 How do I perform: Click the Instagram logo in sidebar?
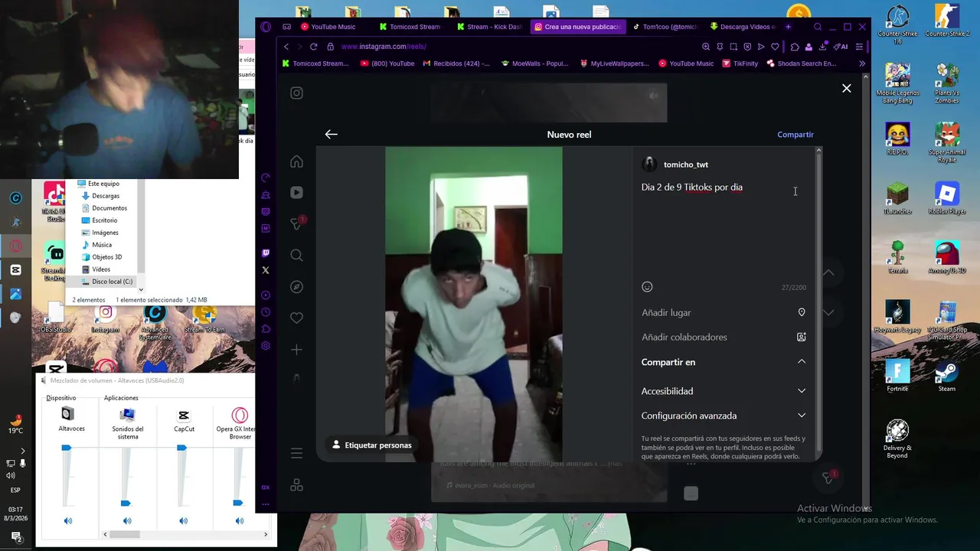click(296, 93)
